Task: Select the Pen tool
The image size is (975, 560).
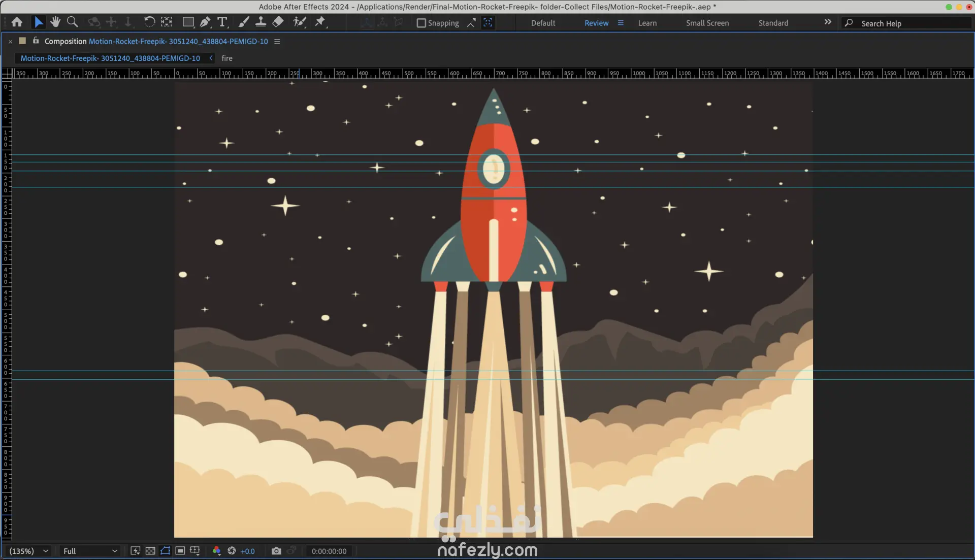Action: click(x=205, y=22)
